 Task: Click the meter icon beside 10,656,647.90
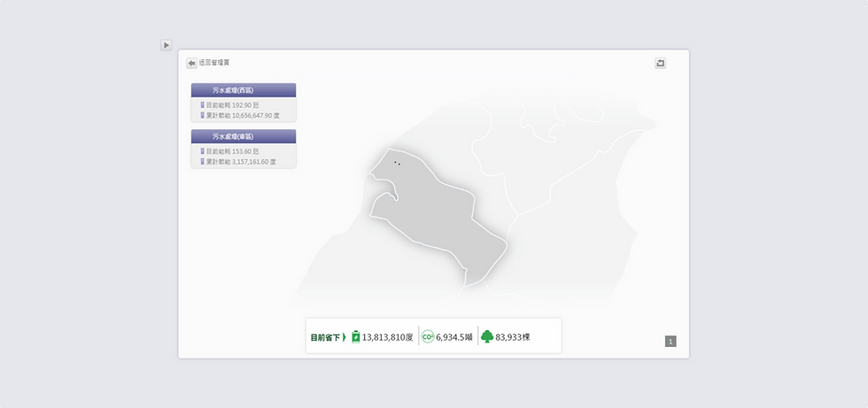coord(203,115)
